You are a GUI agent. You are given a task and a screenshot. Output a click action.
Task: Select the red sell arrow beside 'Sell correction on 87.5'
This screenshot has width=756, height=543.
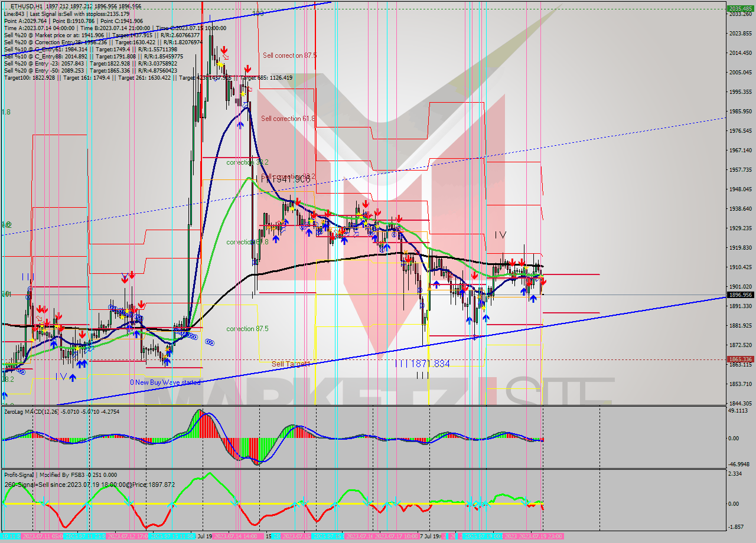click(247, 68)
